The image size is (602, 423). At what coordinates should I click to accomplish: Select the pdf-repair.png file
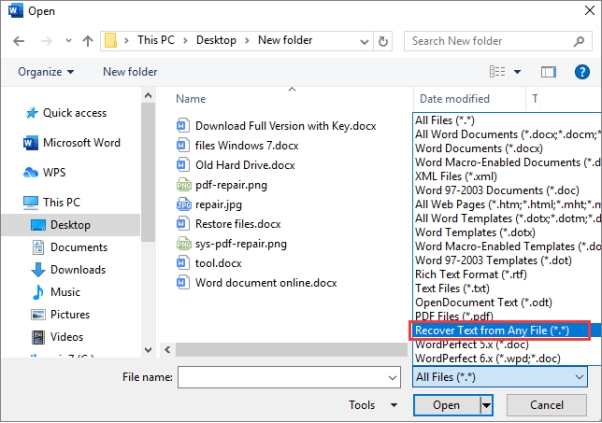tap(230, 184)
